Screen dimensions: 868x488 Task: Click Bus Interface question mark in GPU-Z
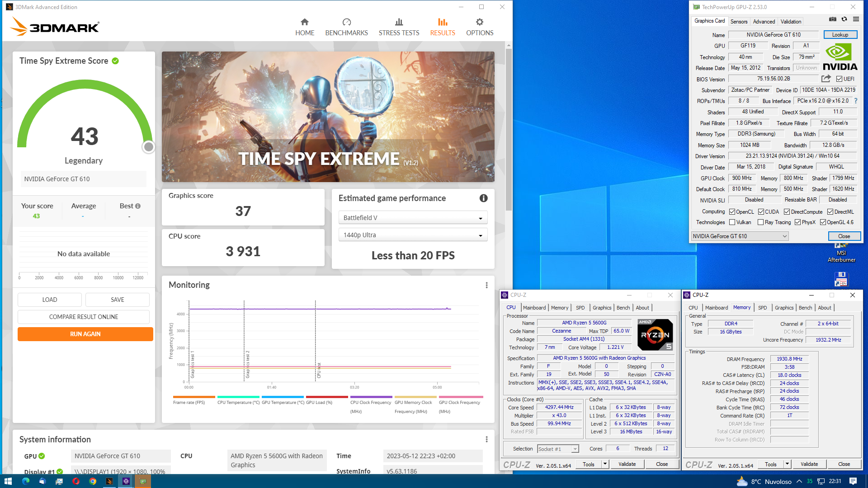(856, 101)
